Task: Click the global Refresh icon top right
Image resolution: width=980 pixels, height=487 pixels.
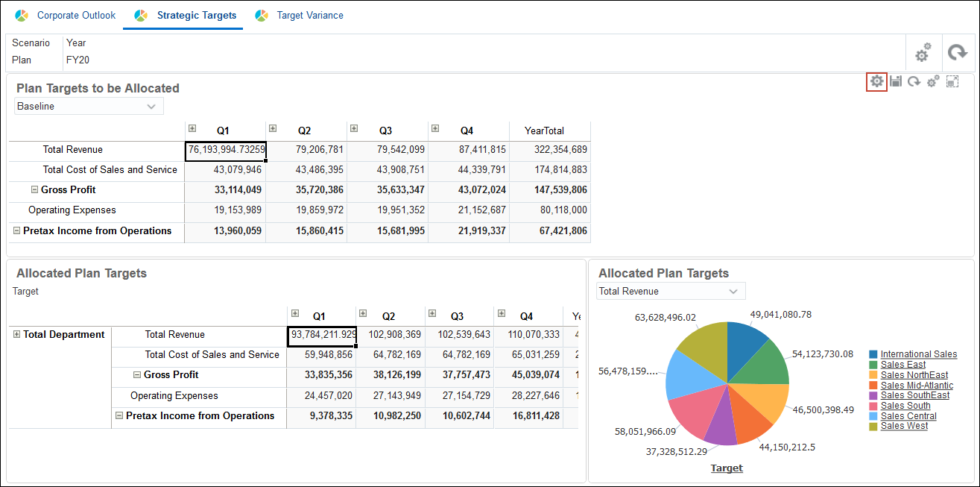Action: coord(958,53)
